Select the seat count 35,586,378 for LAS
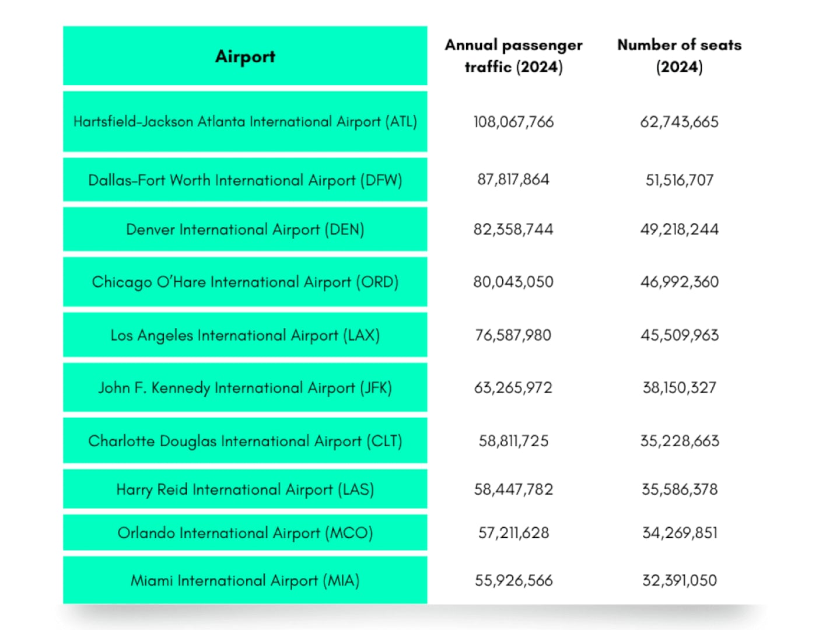This screenshot has width=840, height=630. coord(679,489)
